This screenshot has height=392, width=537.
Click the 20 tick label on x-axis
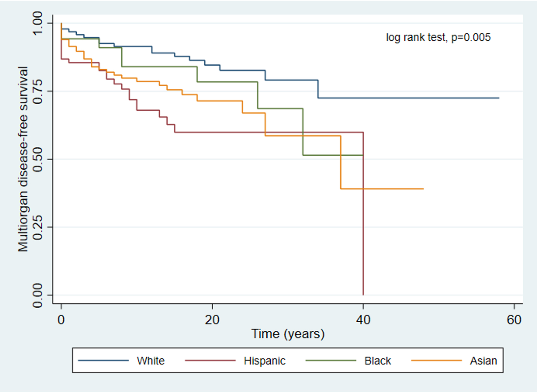click(x=212, y=320)
